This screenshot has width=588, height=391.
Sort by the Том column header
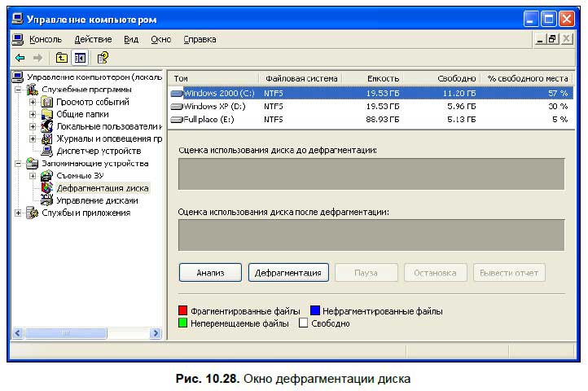point(213,78)
